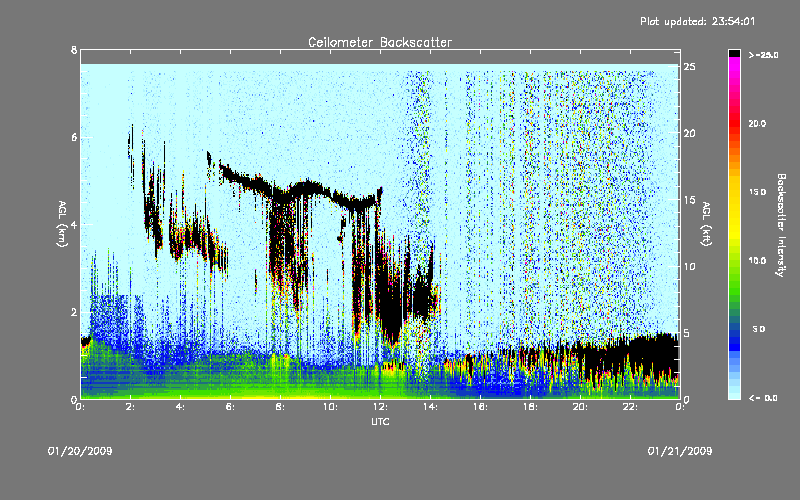
Task: Click the "20.0" colorbar label
Action: (757, 123)
